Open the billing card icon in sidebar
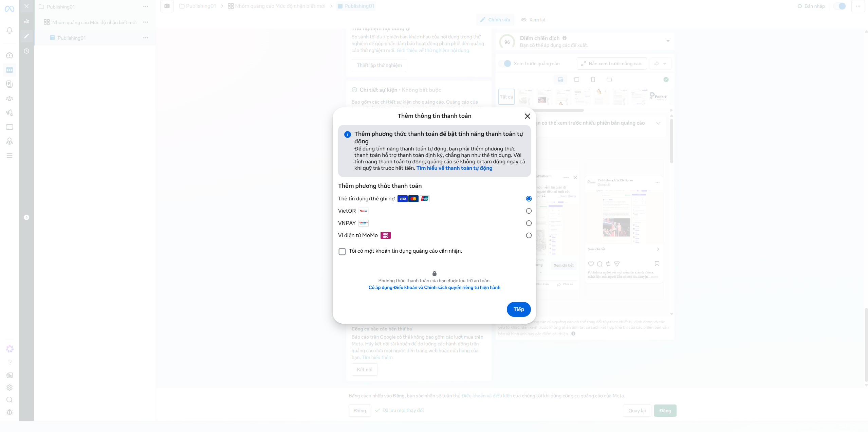 (10, 127)
